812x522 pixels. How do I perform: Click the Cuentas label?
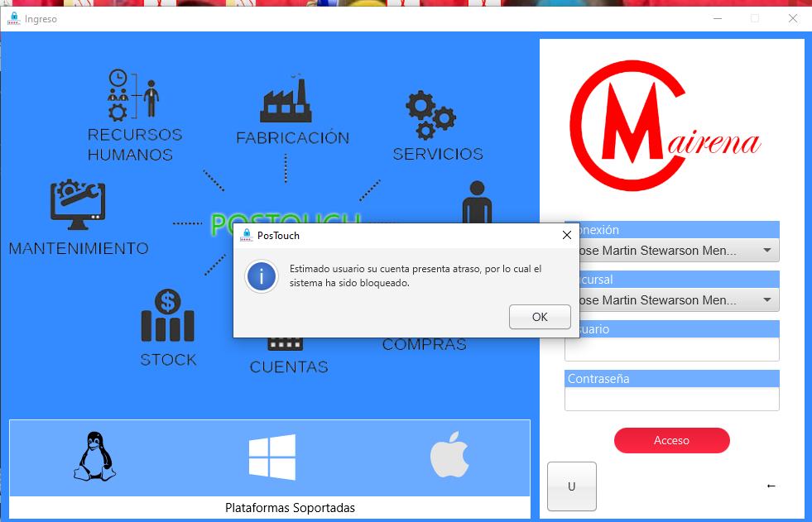289,366
